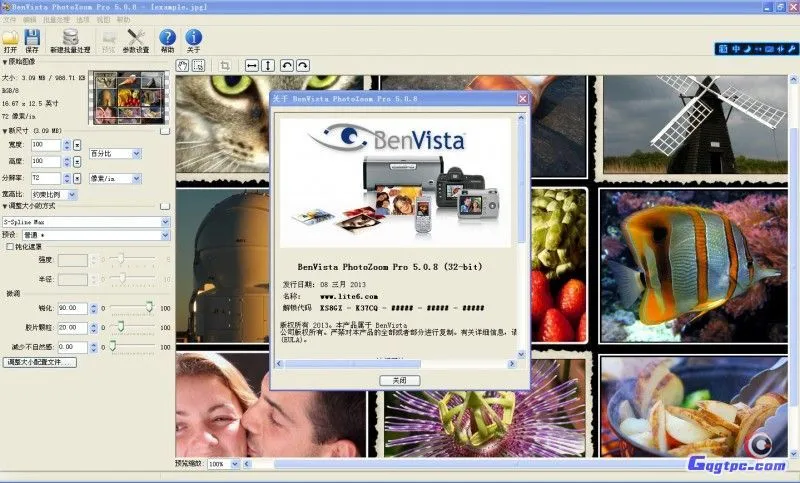Click the 关闭 (Close) button in the About dialog
Viewport: 800px width, 483px height.
(x=399, y=381)
